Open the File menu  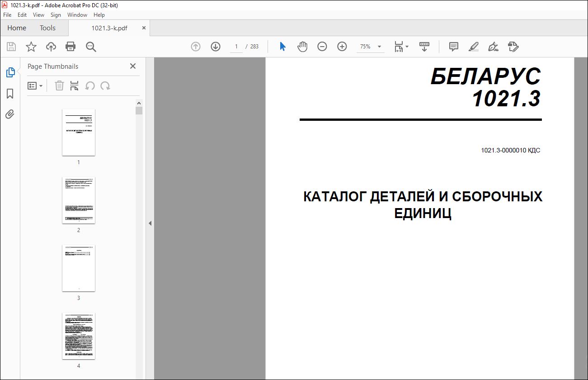tap(7, 15)
